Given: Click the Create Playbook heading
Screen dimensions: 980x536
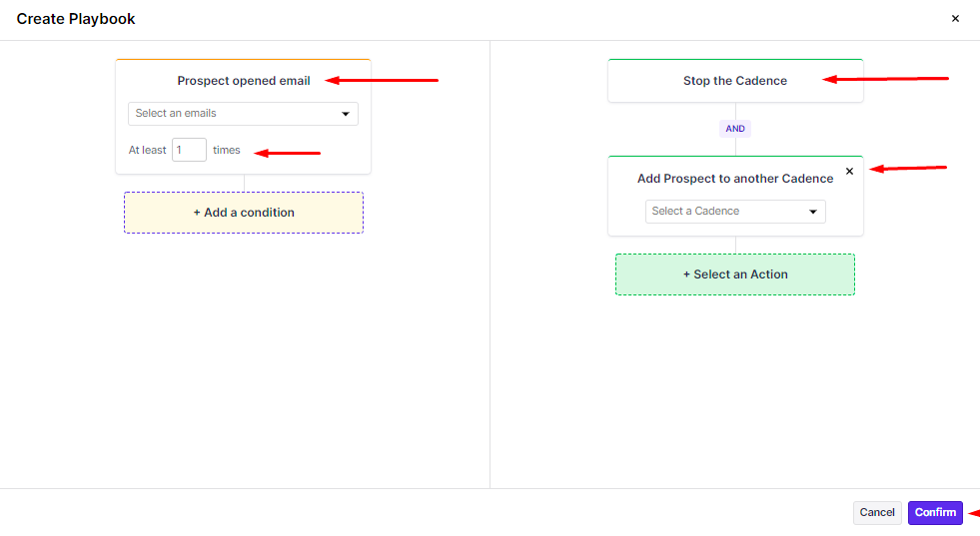Looking at the screenshot, I should click(x=76, y=19).
